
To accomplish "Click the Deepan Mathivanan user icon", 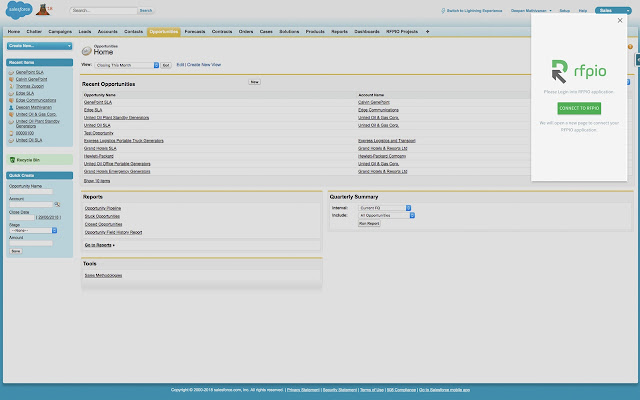I will [11, 107].
